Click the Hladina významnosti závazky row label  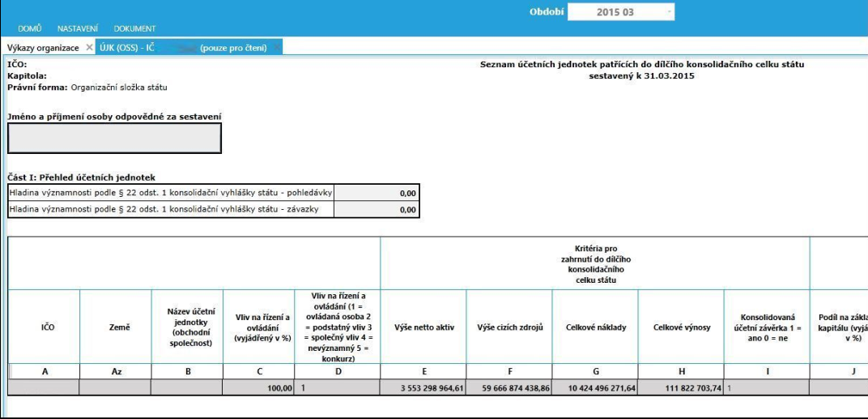click(x=171, y=209)
